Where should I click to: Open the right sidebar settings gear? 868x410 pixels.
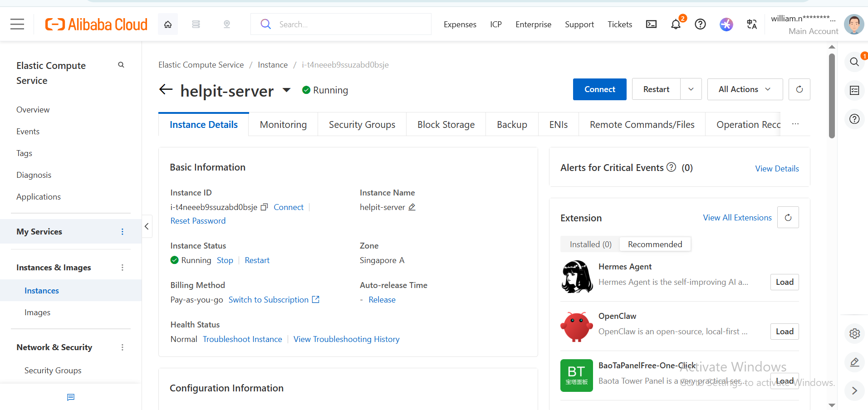tap(854, 334)
